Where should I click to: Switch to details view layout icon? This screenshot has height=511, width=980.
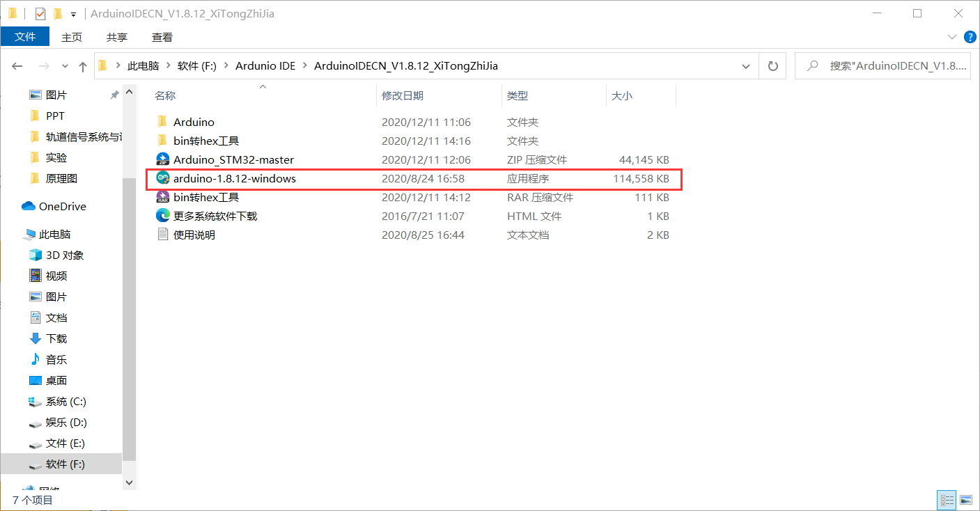coord(947,499)
